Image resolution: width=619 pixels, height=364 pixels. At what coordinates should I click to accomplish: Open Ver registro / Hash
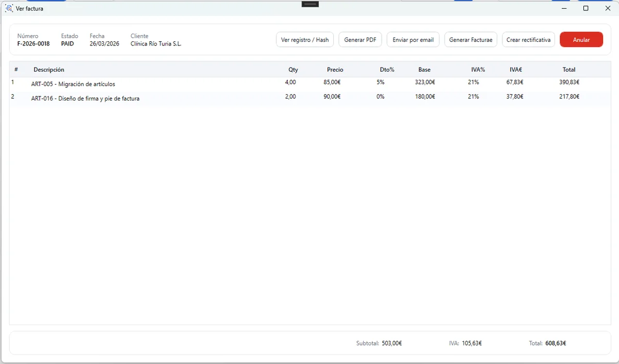305,40
